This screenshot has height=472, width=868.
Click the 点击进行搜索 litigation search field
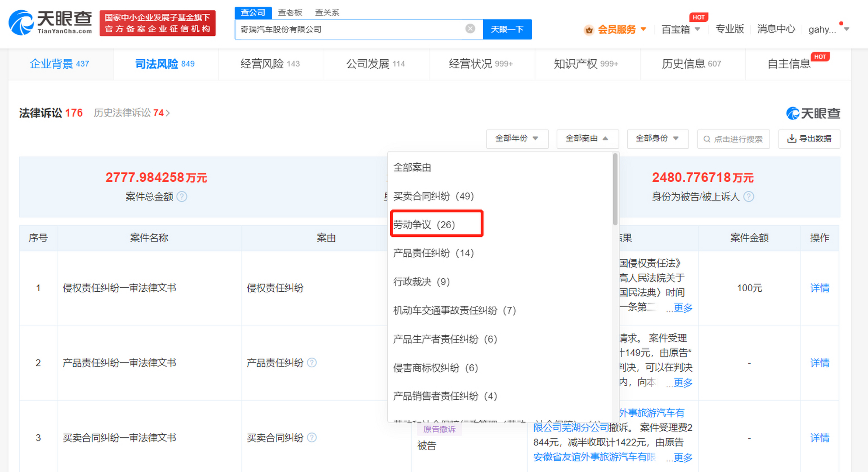[733, 139]
